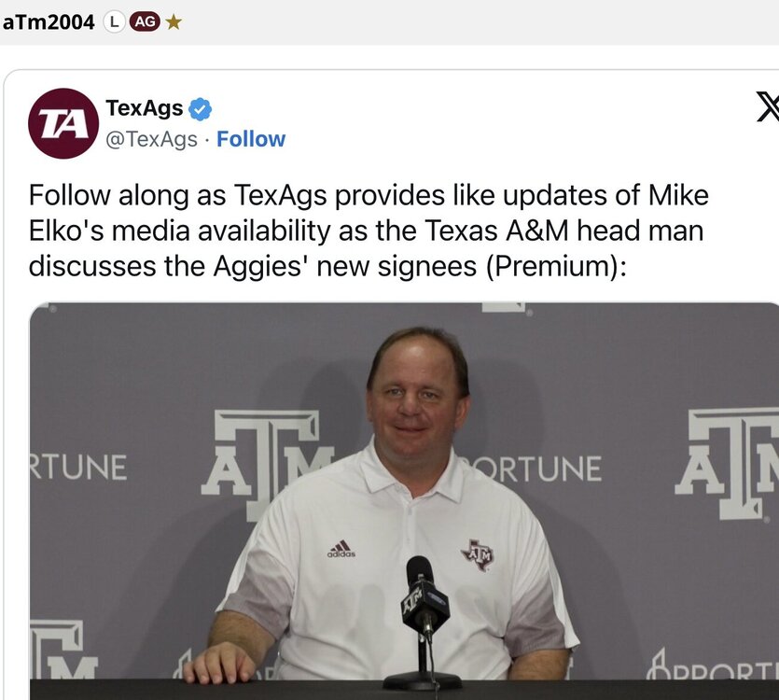Image resolution: width=779 pixels, height=700 pixels.
Task: Click the blue verified checkmark badge
Action: pos(201,109)
